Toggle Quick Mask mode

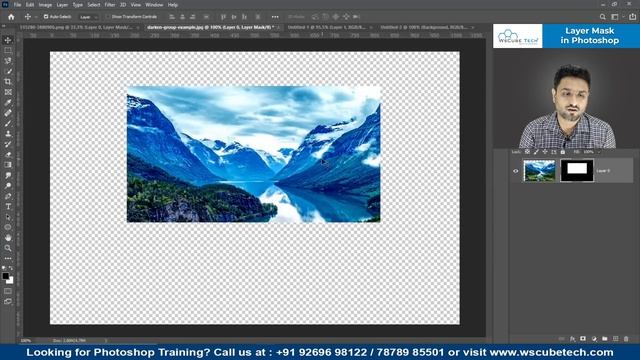[x=8, y=291]
